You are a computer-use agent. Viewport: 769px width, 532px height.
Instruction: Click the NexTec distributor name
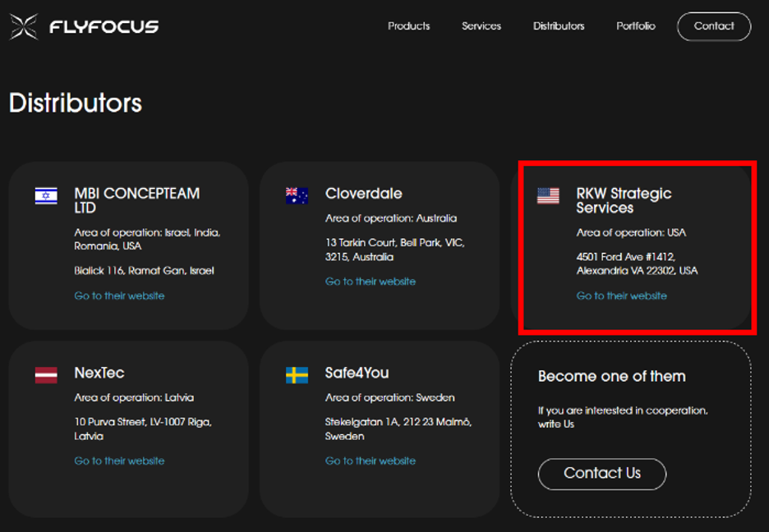click(99, 373)
